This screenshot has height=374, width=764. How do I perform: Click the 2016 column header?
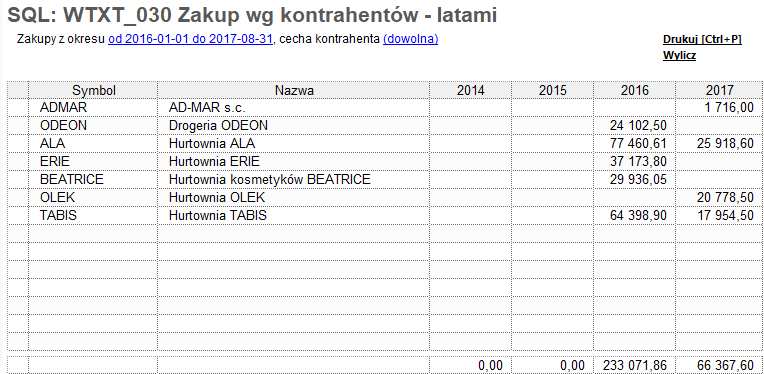tap(635, 90)
